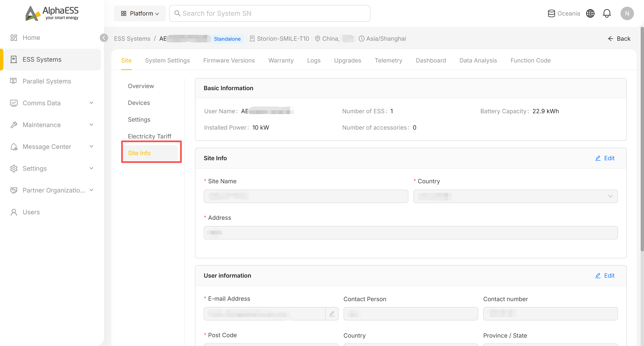Click the AlphaESS logo
This screenshot has width=644, height=346.
(52, 13)
